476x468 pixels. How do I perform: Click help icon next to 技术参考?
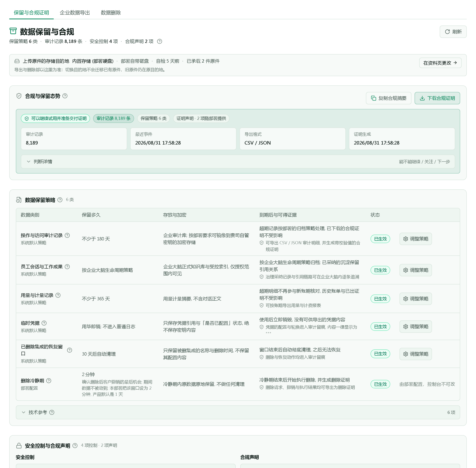(x=52, y=412)
